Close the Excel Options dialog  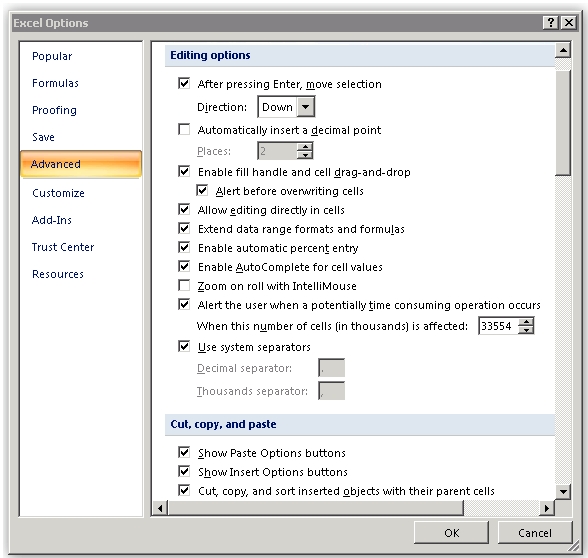(x=568, y=23)
